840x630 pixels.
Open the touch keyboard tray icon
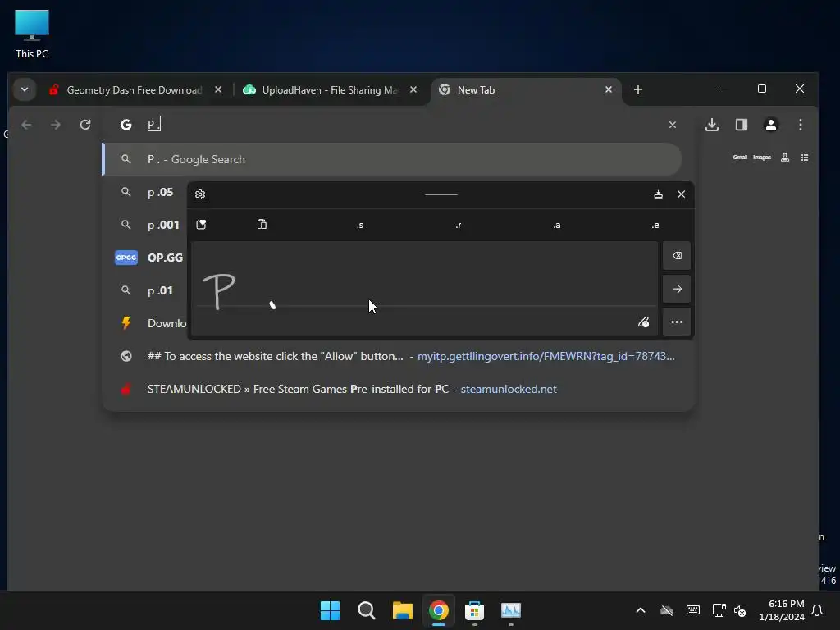692,610
